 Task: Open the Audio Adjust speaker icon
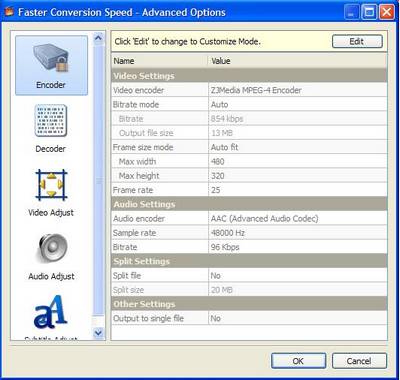tap(52, 249)
